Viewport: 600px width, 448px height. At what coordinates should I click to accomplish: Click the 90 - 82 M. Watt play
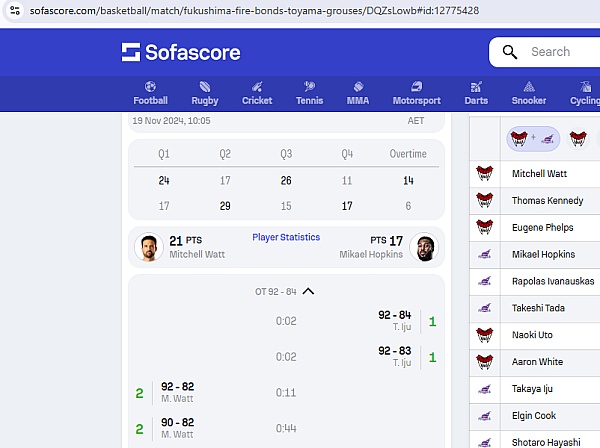pos(286,429)
